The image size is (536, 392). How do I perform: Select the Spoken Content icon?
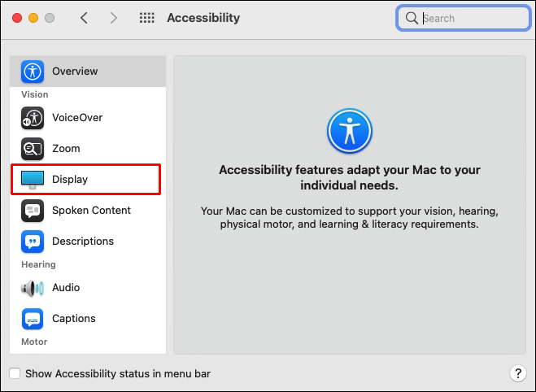click(33, 210)
